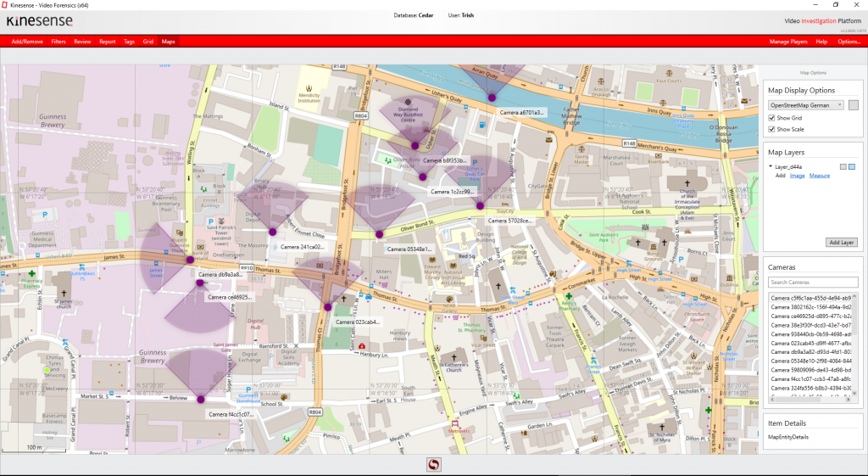Screen dimensions: 868x476
Task: Click the camera list horizontal scrollbar left arrow
Action: [771, 399]
